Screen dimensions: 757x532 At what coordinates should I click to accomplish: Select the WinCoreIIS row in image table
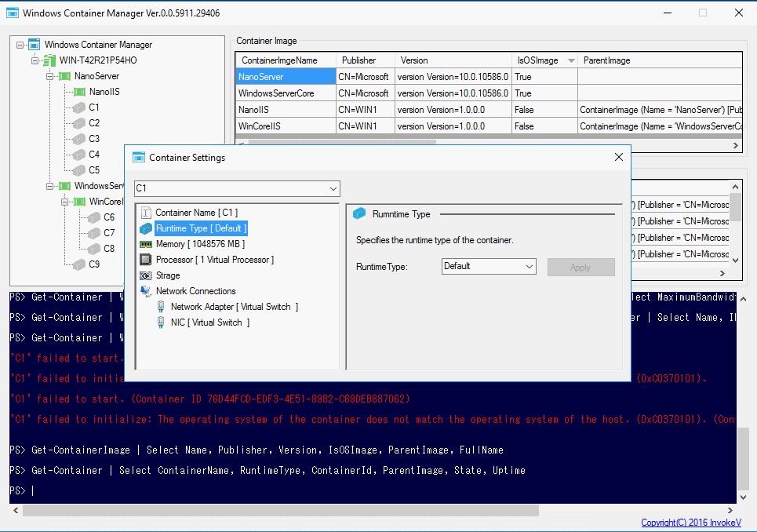489,126
